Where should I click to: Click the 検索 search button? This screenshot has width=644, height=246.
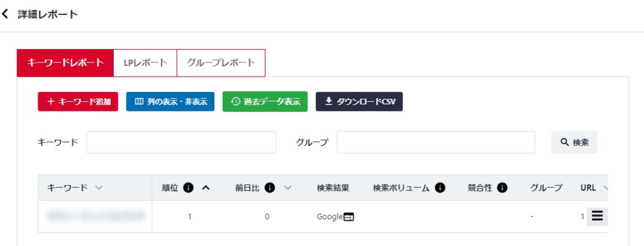(x=574, y=142)
